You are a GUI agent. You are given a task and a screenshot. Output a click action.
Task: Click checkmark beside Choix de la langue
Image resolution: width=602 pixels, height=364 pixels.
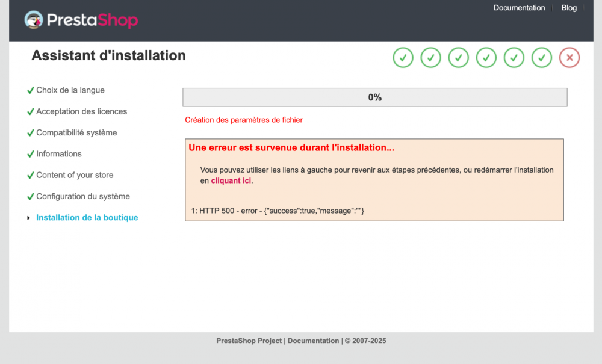tap(30, 90)
